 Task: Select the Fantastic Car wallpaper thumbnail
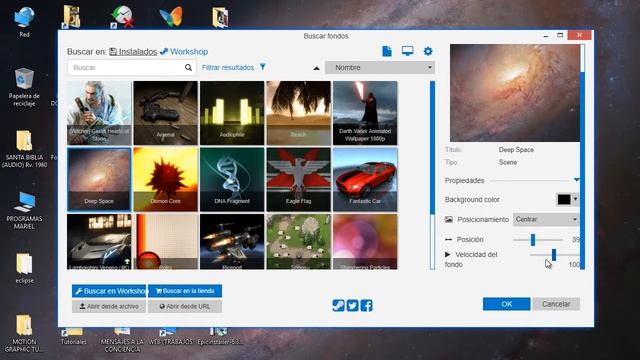click(365, 179)
